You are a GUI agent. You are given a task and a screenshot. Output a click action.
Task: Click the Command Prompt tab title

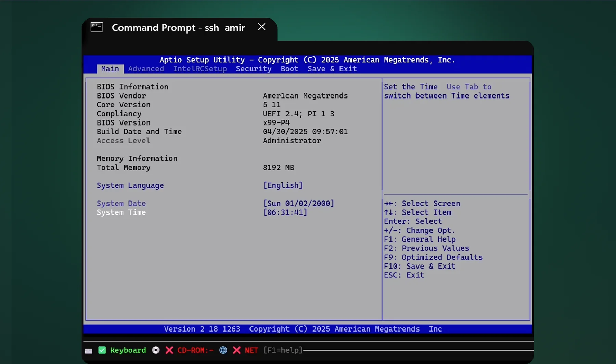(x=178, y=28)
